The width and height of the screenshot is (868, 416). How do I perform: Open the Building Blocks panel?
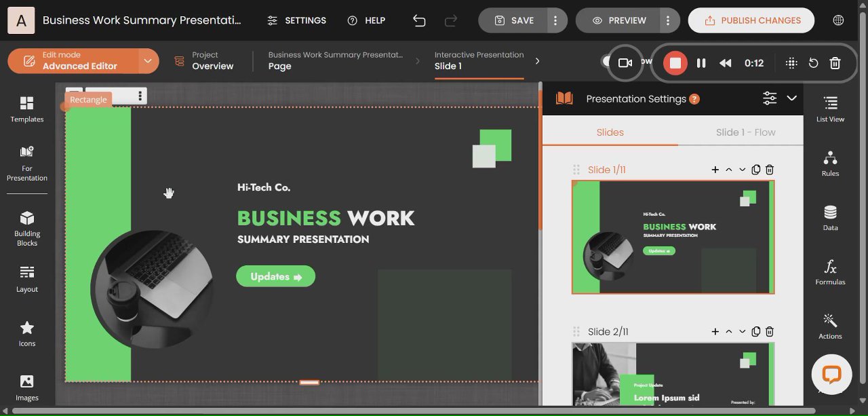27,229
